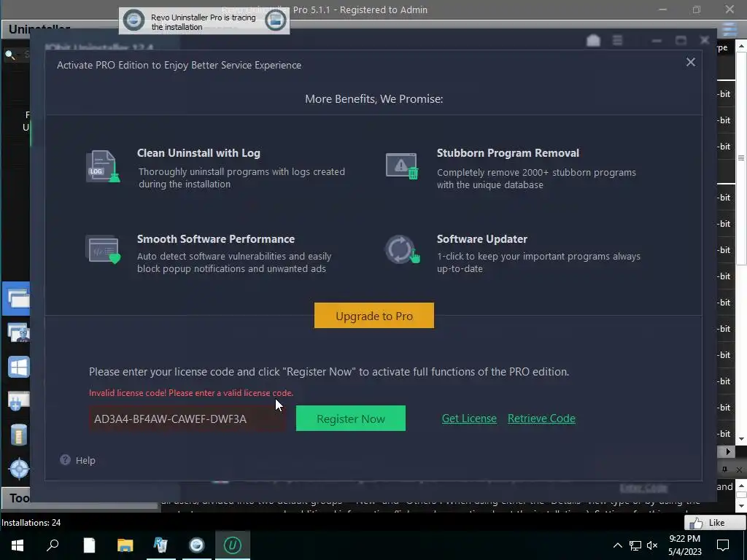Screen dimensions: 747x560
Task: Open the Revo Tools section tab
Action: coord(18,497)
